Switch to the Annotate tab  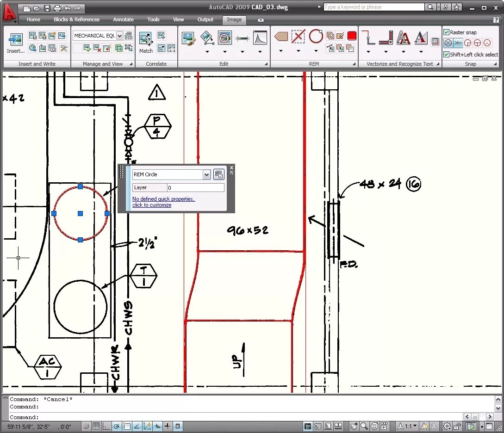[123, 19]
